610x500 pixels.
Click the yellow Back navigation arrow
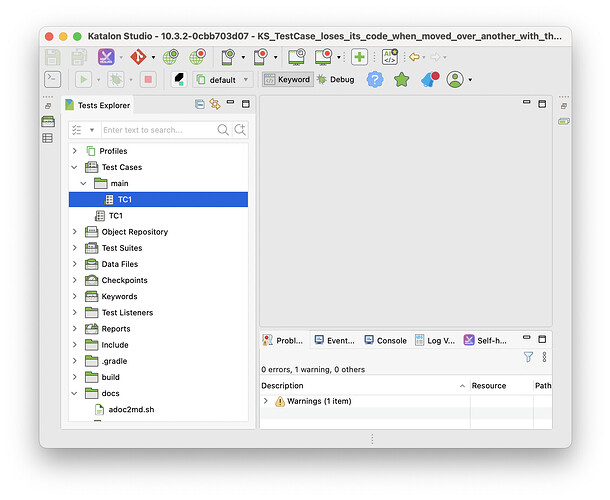(414, 57)
